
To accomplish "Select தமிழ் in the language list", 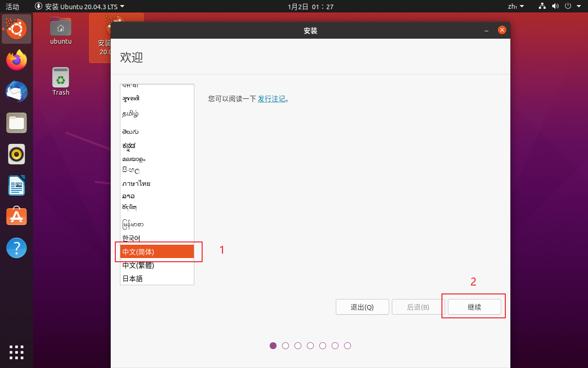I will tap(157, 114).
